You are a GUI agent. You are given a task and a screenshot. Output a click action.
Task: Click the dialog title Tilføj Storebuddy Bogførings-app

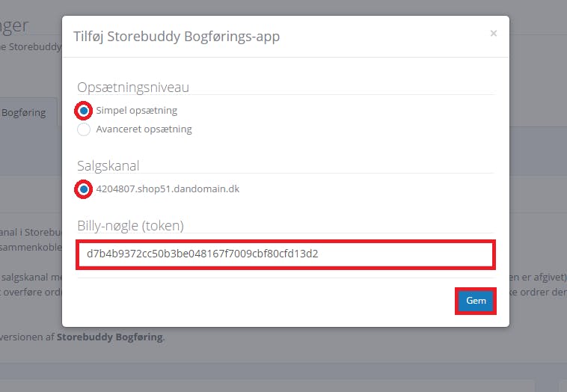pyautogui.click(x=177, y=37)
